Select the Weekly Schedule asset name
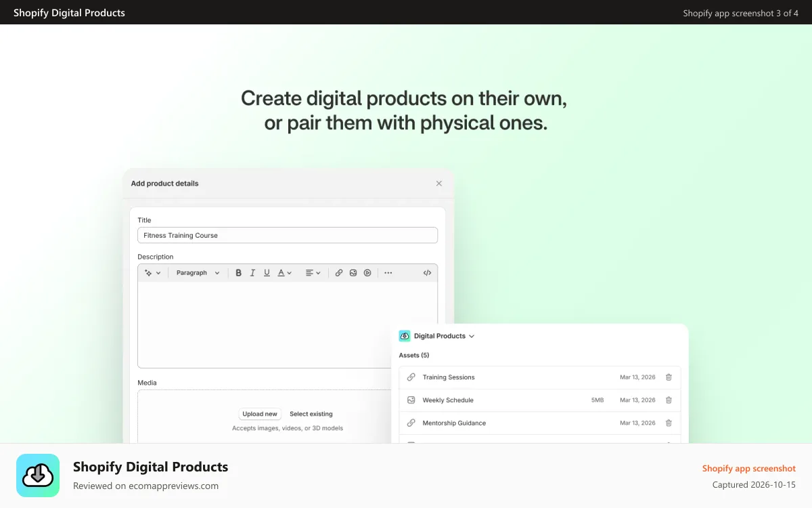812x508 pixels. [x=448, y=400]
